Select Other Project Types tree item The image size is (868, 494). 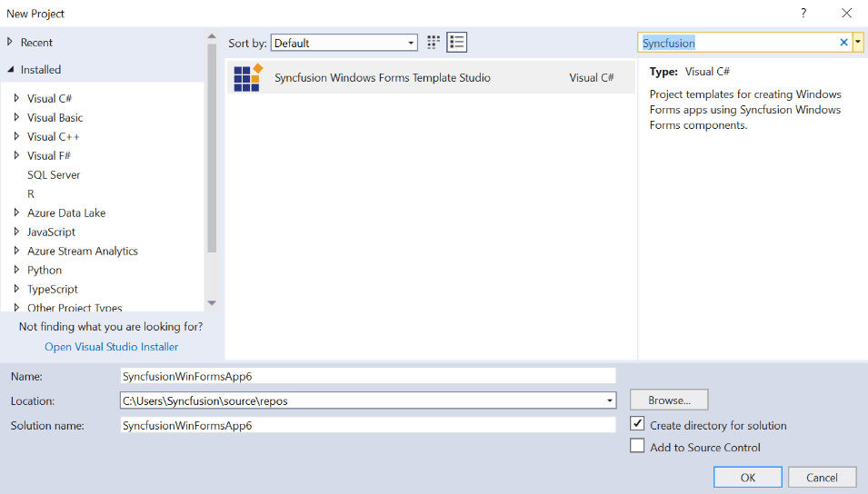75,307
